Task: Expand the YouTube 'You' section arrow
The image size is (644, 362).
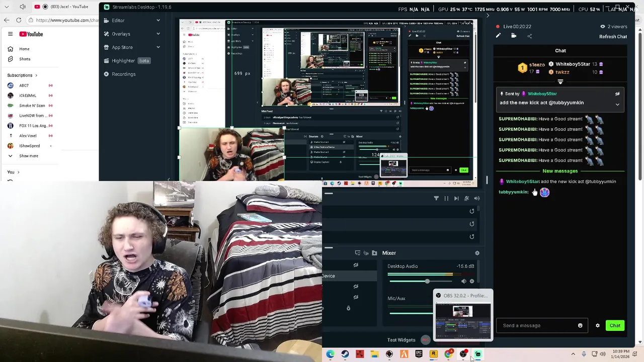Action: point(18,172)
